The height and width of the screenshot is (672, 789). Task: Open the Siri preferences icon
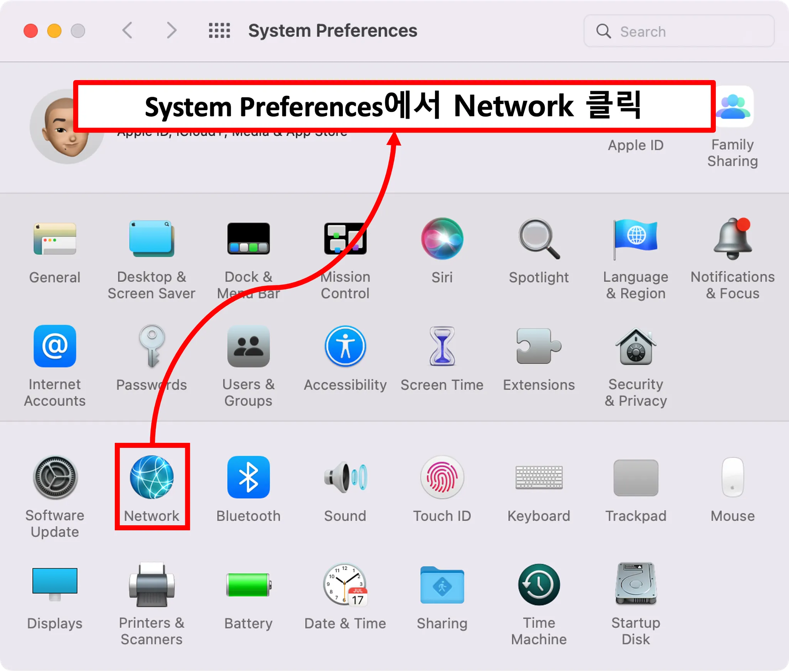[442, 239]
